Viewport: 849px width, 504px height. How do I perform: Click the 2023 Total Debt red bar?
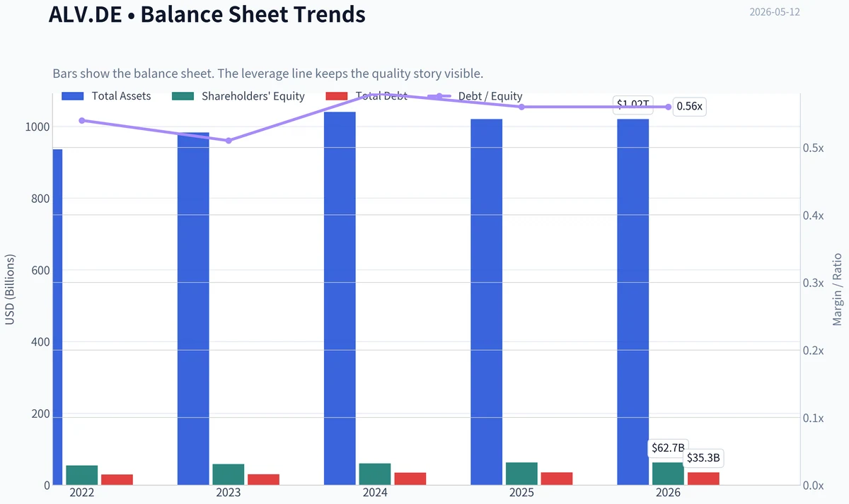pyautogui.click(x=263, y=479)
